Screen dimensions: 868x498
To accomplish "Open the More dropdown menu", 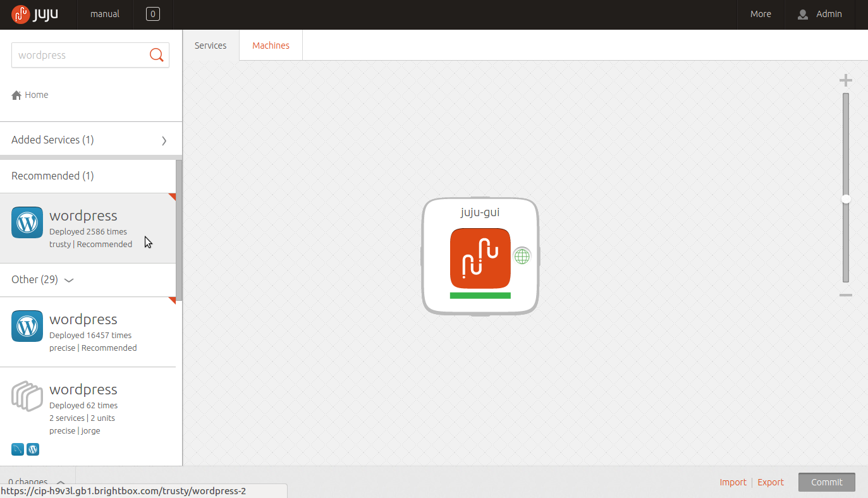I will [761, 14].
